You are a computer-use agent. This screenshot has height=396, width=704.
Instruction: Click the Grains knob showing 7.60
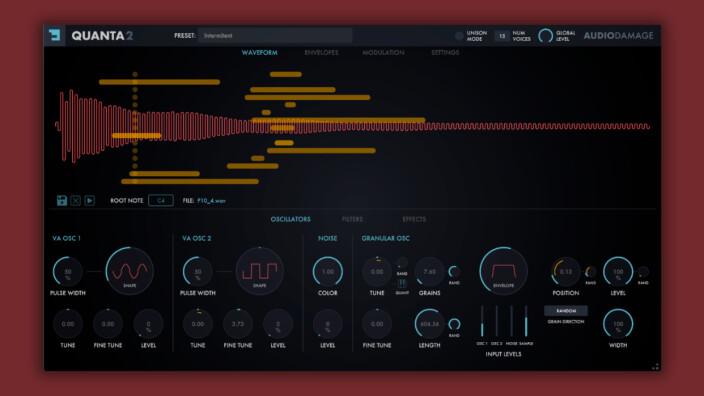(430, 272)
